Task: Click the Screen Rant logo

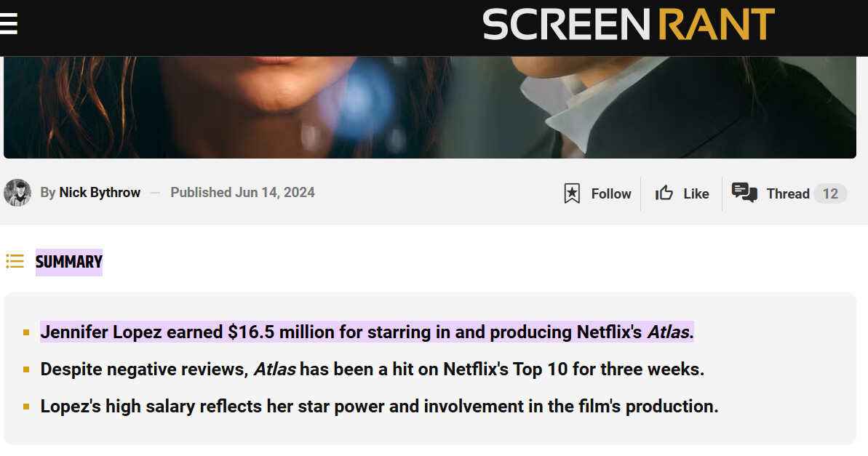Action: coord(629,24)
